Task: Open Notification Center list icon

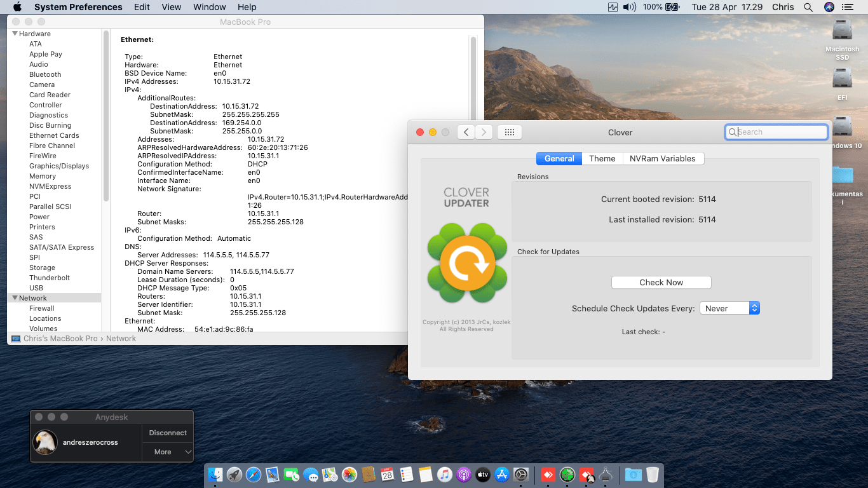Action: 847,7
